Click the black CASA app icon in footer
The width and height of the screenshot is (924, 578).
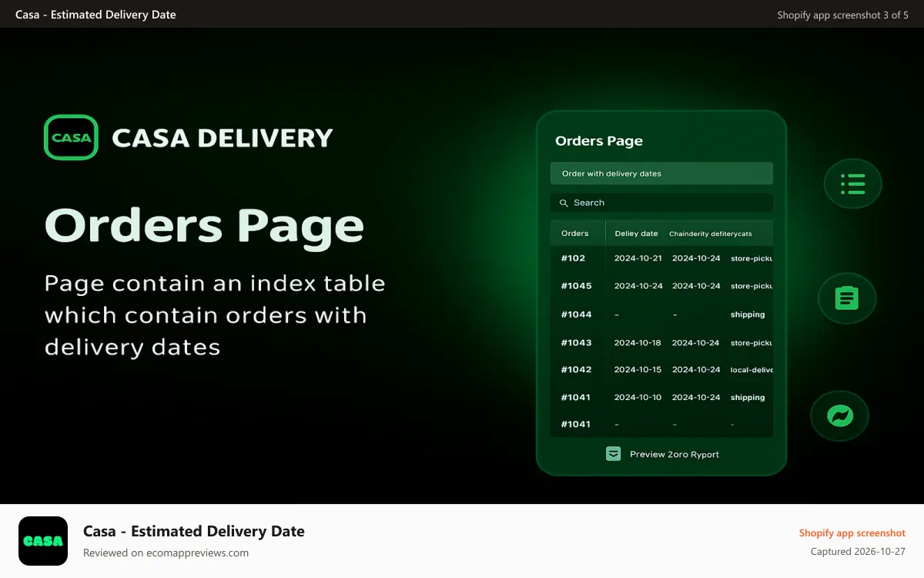click(43, 541)
